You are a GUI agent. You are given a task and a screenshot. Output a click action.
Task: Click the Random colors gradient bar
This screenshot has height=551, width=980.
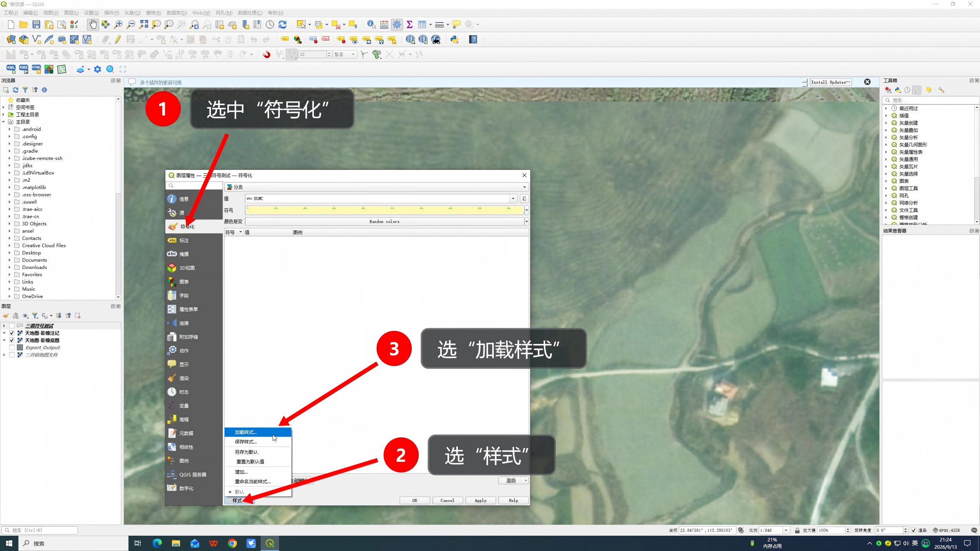pyautogui.click(x=384, y=222)
